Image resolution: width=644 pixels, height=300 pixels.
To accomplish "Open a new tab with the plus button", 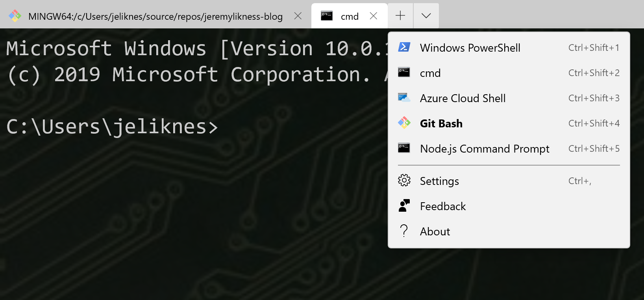I will (x=400, y=16).
